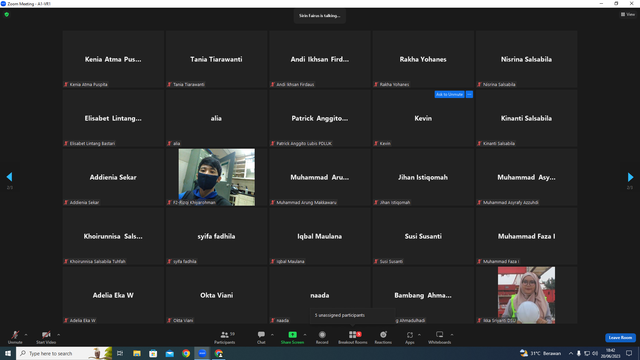Screen dimensions: 640x360
Task: Show hidden system tray icons
Action: click(x=571, y=353)
